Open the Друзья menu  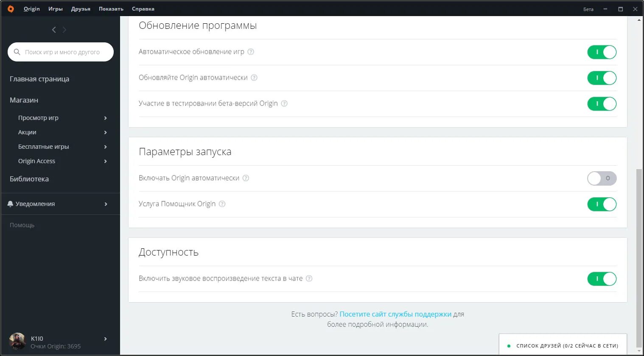[x=81, y=8]
